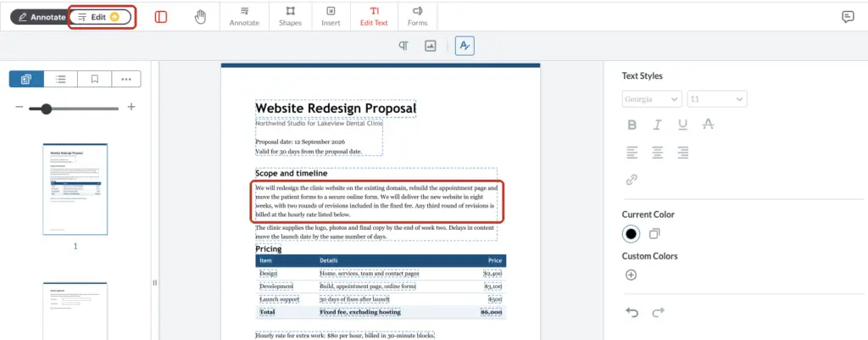Toggle underline formatting
Image resolution: width=868 pixels, height=340 pixels.
(x=682, y=125)
